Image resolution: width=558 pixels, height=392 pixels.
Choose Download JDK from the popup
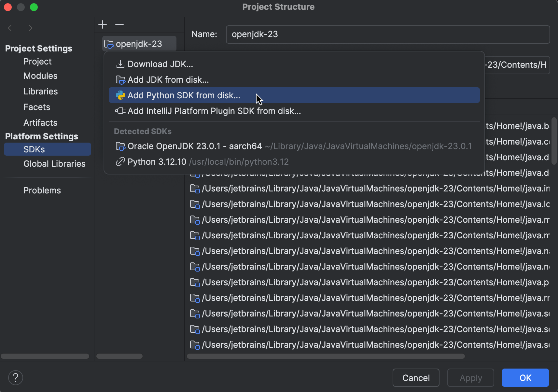pos(160,64)
